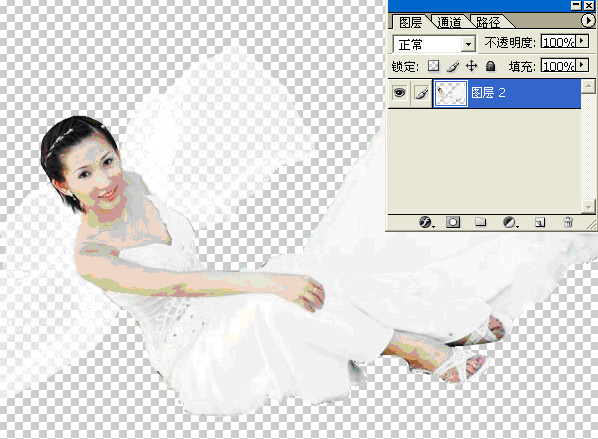Hide 图层 2 with the eye icon

click(x=399, y=93)
